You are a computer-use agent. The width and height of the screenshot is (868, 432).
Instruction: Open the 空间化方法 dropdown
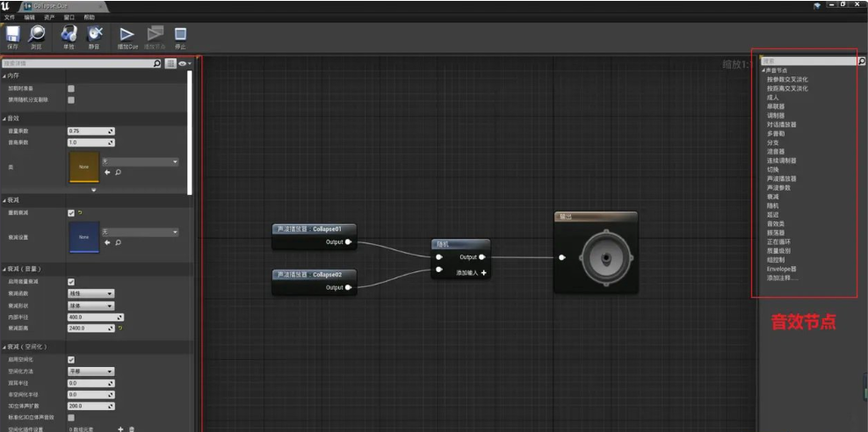click(x=90, y=371)
